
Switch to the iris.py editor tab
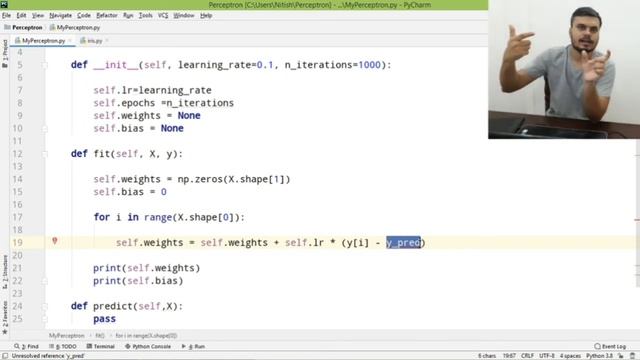[x=91, y=40]
